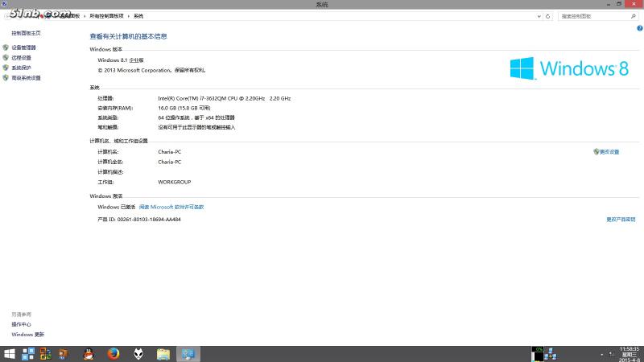
Task: Click the system window title bar icon
Action: tap(4, 4)
